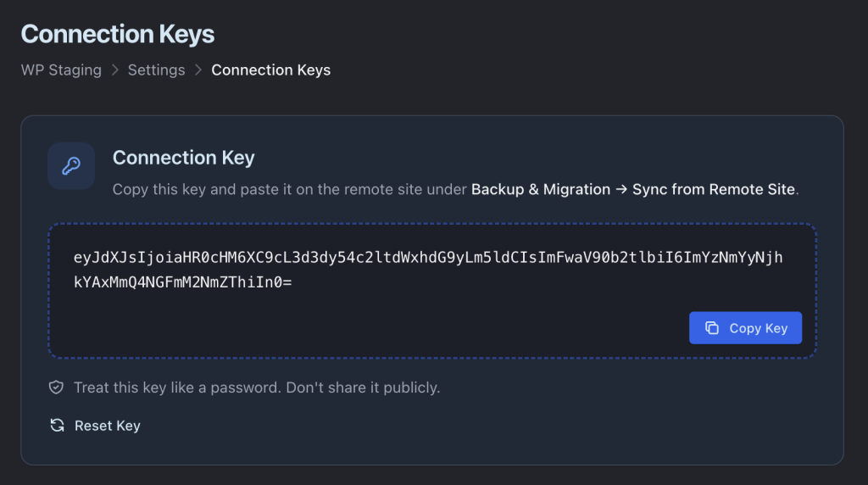Click the shield icon next to password warning

57,387
